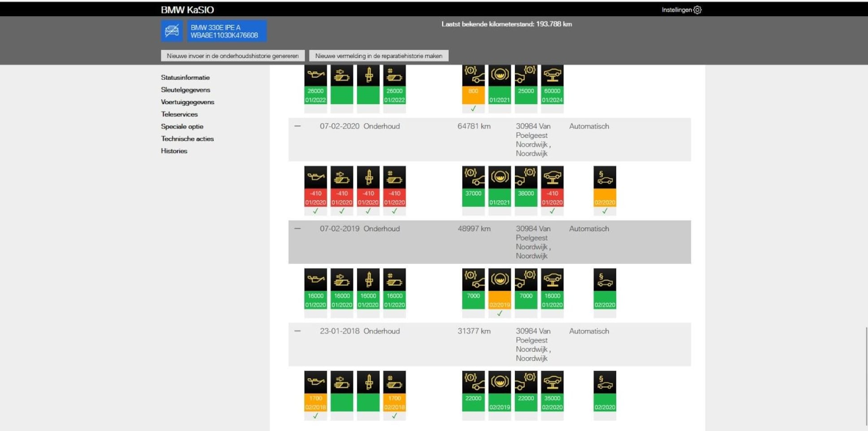The width and height of the screenshot is (868, 431).
Task: Click the vertical page scrollbar
Action: 866,376
